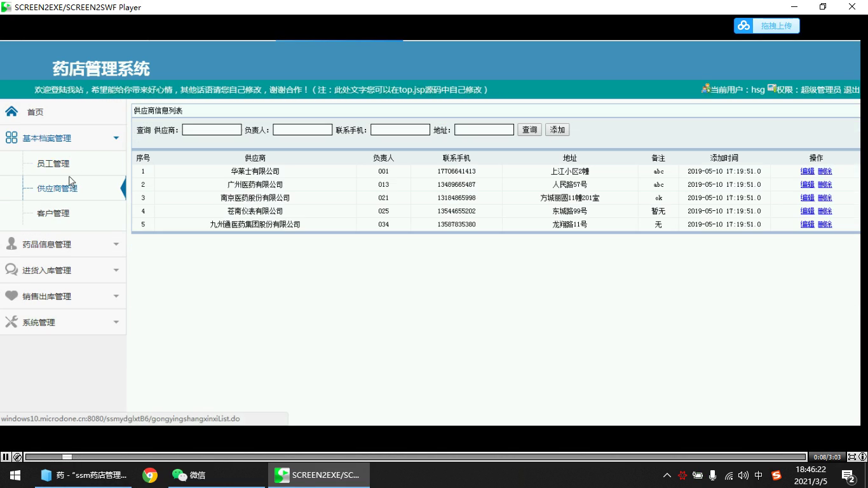Open the 销售出库管理 menu
Screen dimensions: 868x488
(x=46, y=296)
